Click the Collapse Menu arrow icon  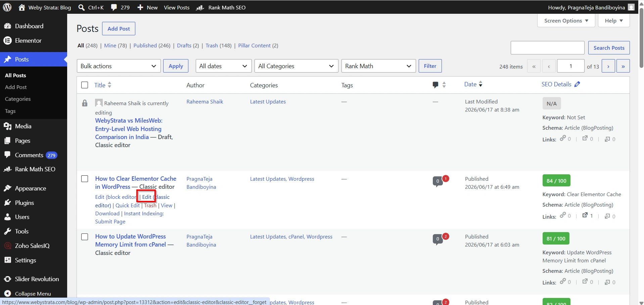(x=8, y=294)
